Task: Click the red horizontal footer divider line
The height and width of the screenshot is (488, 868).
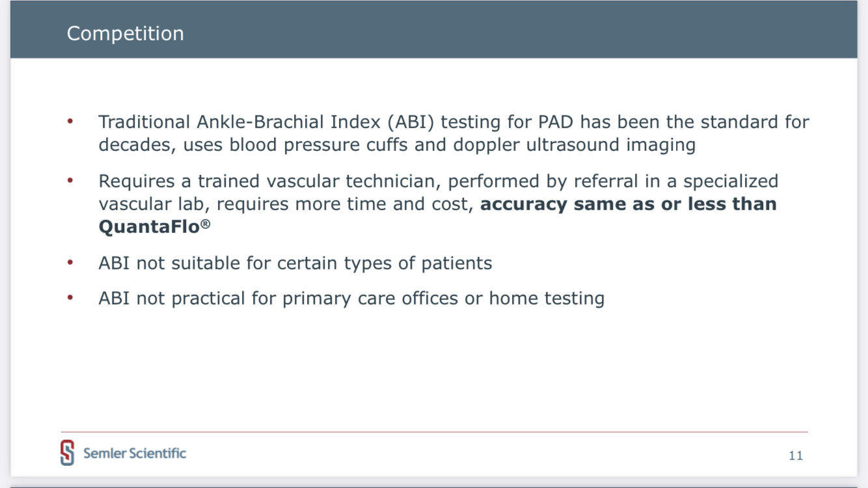Action: click(x=434, y=432)
